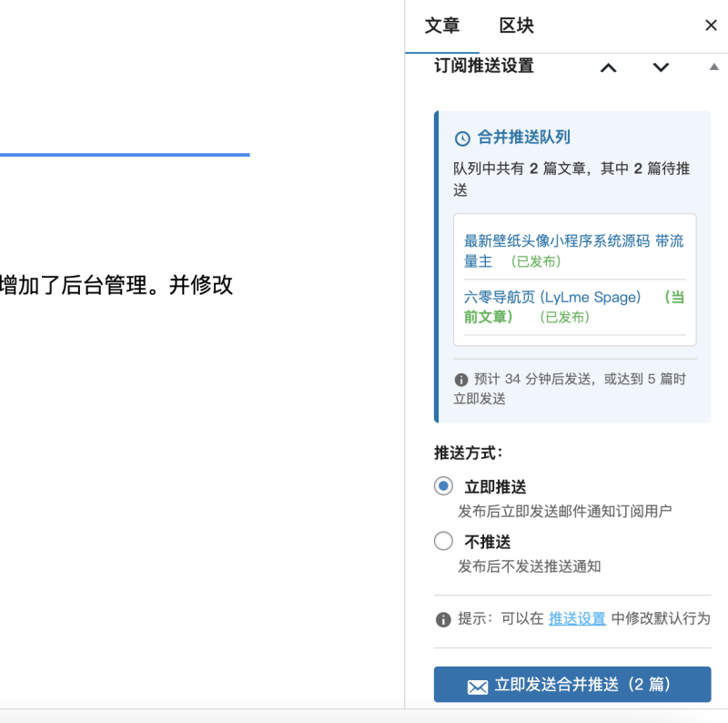Switch to the 区块 tab
728x723 pixels.
pos(519,26)
